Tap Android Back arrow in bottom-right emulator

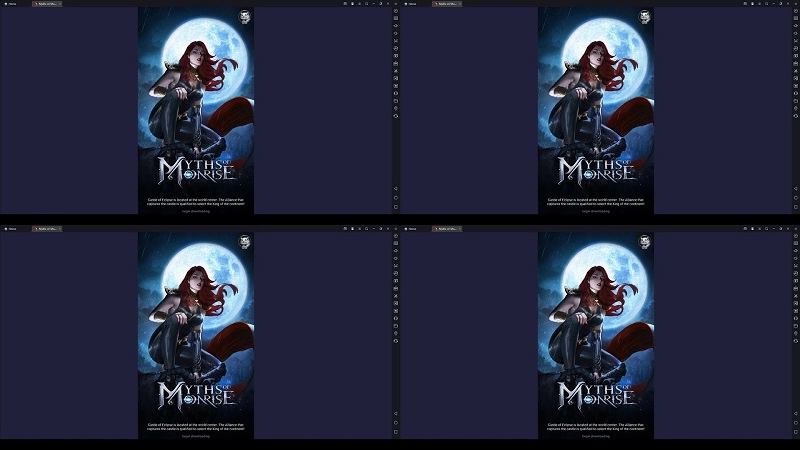click(x=796, y=414)
